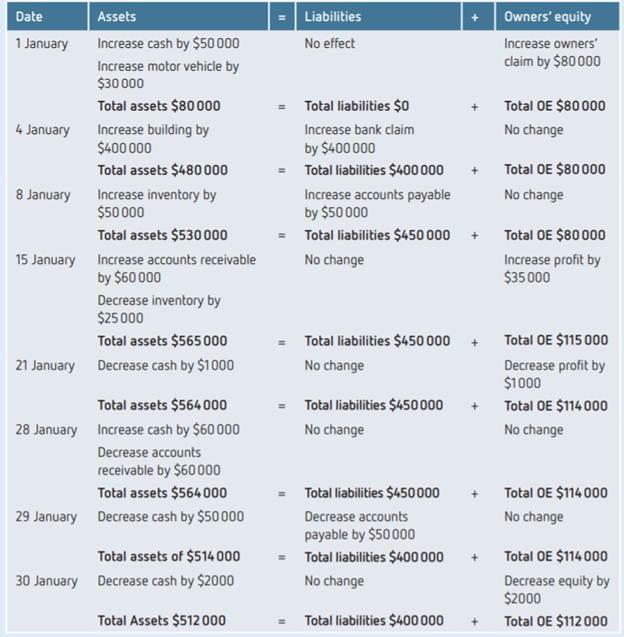Select 'Increase owners' claim by $80 000' cell
Screen dimensions: 624x637
pyautogui.click(x=552, y=52)
